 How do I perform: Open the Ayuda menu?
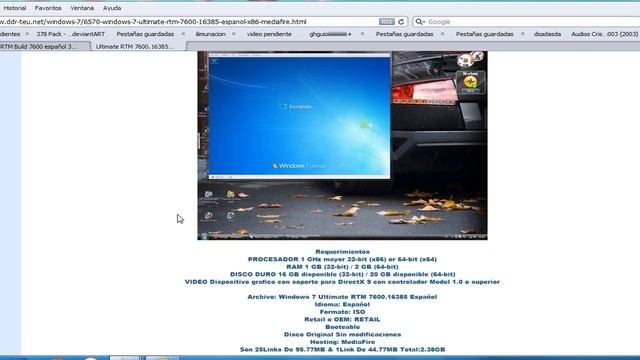[112, 8]
